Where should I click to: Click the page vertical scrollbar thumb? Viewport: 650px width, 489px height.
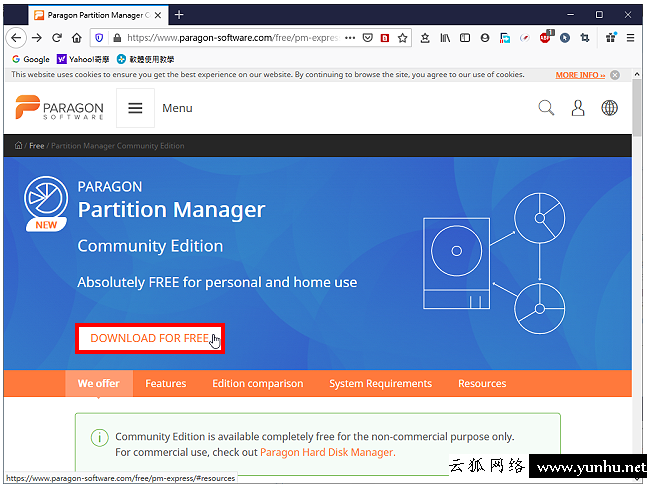tap(637, 108)
